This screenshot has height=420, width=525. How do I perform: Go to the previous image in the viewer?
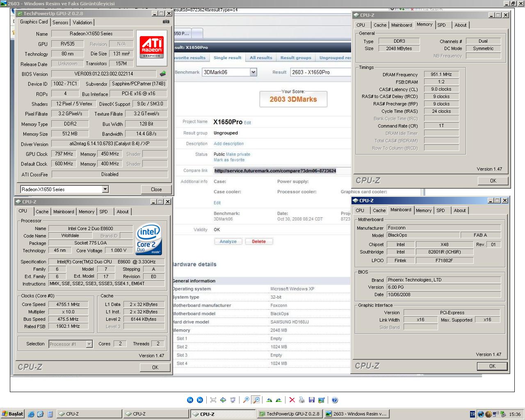click(190, 400)
